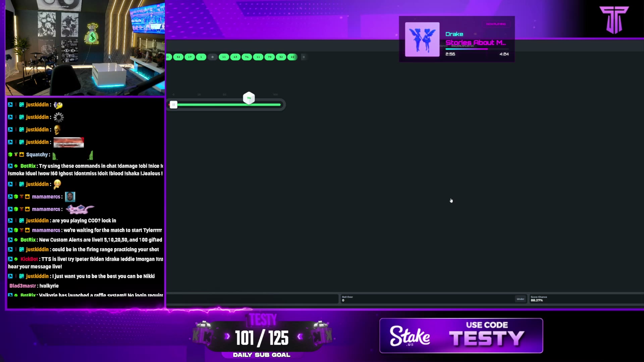The height and width of the screenshot is (362, 644).
Task: Select the 43 roll result pill
Action: click(x=235, y=57)
